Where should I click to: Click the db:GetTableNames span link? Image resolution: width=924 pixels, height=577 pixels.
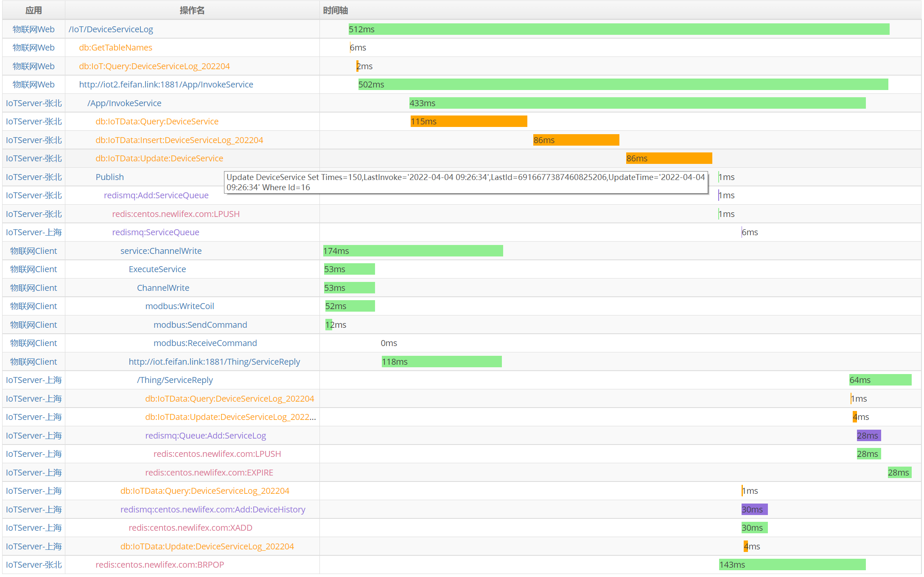coord(115,48)
